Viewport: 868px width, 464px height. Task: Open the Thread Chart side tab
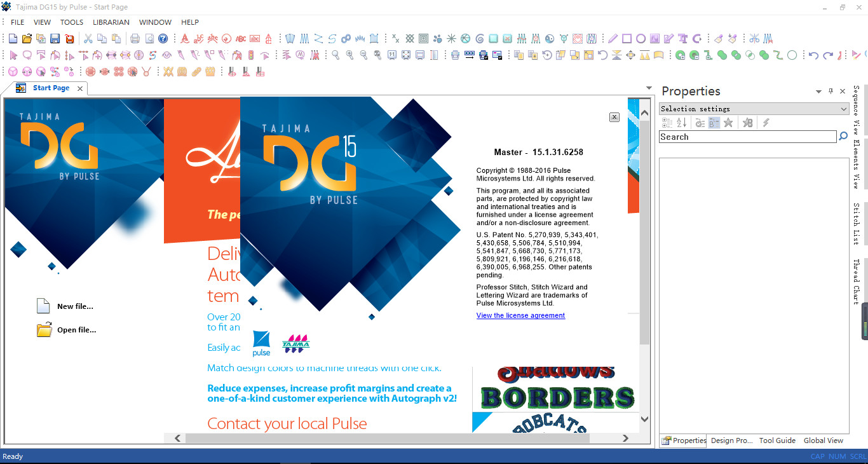pos(856,282)
